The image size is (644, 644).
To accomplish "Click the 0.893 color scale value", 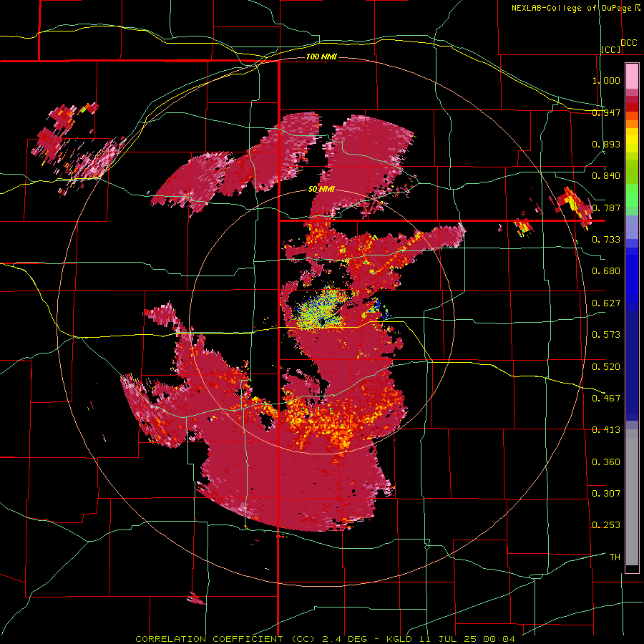I will point(606,144).
